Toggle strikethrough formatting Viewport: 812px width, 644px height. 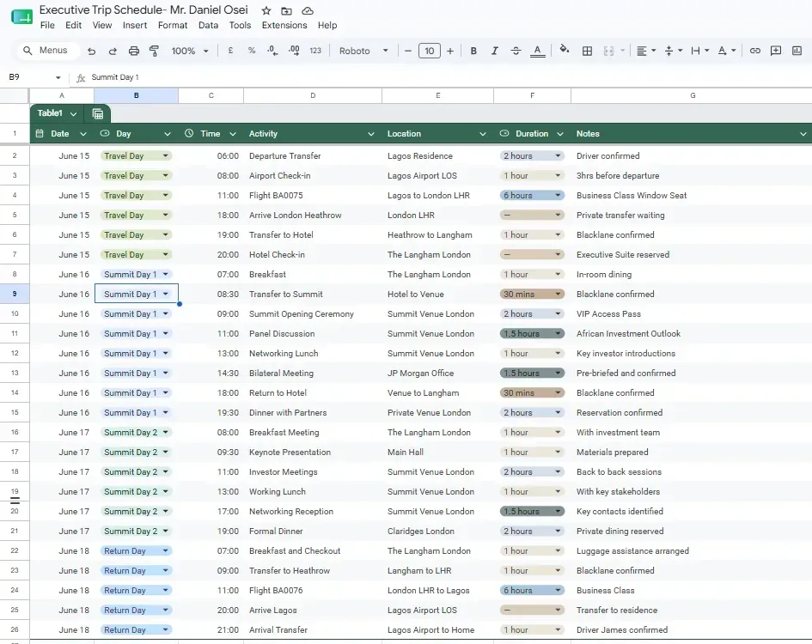516,51
